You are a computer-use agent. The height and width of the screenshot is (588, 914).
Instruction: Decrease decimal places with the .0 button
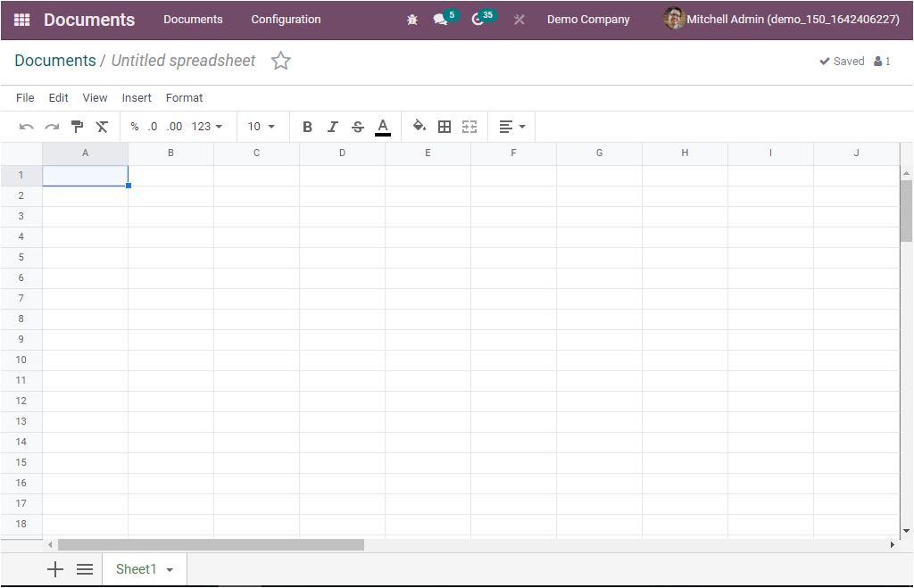(x=152, y=127)
